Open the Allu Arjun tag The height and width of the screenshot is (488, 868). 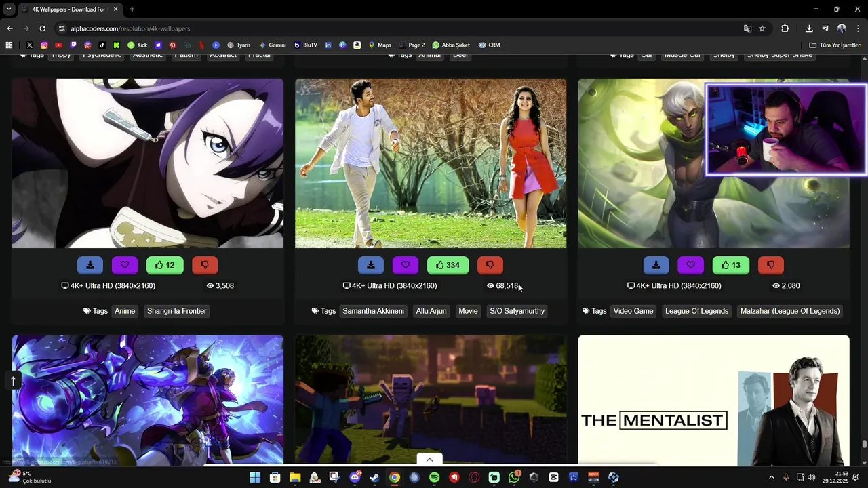(x=431, y=311)
